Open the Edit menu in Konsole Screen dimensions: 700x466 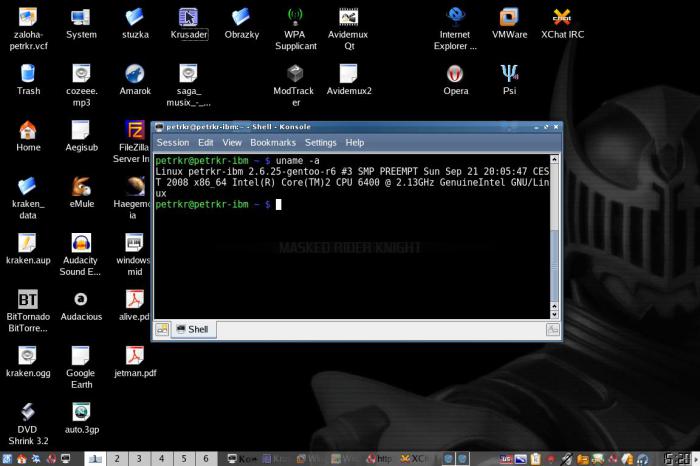pos(205,142)
